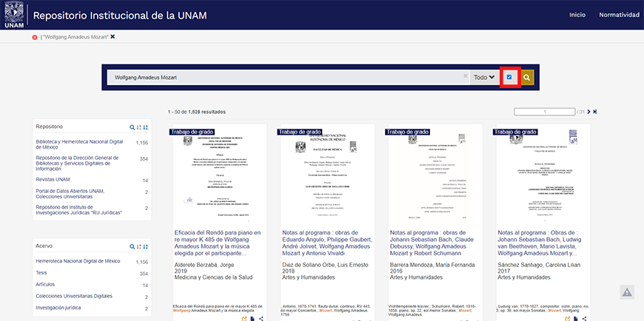This screenshot has height=321, width=644.
Task: Open title "Eficacia del Rondó para piano en re mayor"
Action: [218, 243]
